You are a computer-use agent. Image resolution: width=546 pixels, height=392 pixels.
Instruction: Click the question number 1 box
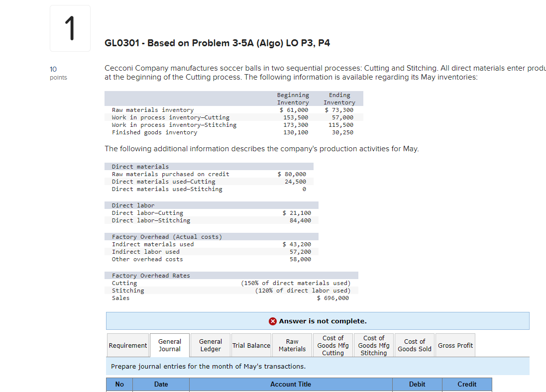coord(70,28)
